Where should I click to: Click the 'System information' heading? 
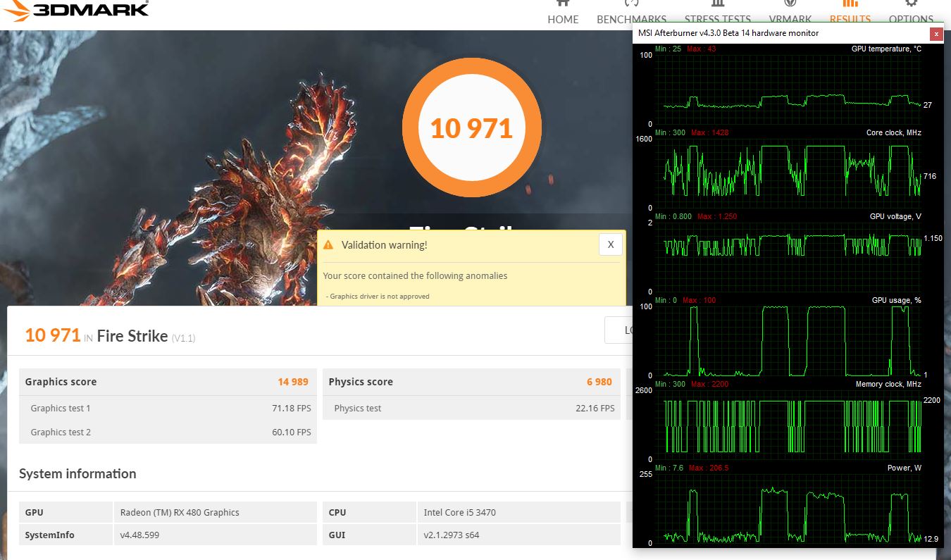coord(77,473)
